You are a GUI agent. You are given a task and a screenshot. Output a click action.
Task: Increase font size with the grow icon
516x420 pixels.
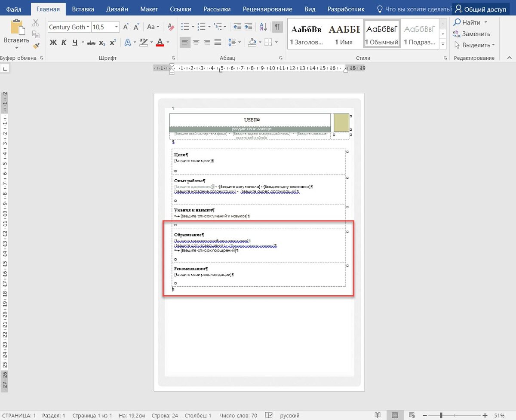(126, 27)
